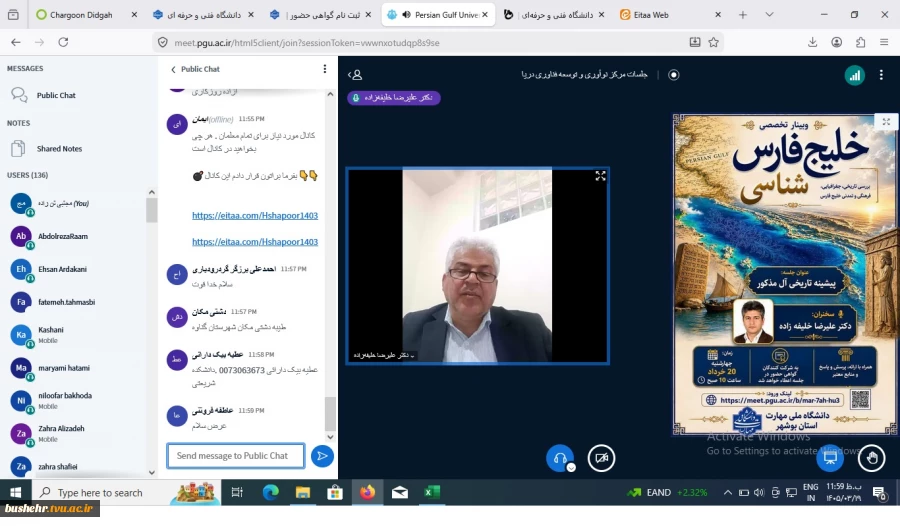Switch to Persian Gulf University tab
Image resolution: width=900 pixels, height=526 pixels.
click(440, 15)
